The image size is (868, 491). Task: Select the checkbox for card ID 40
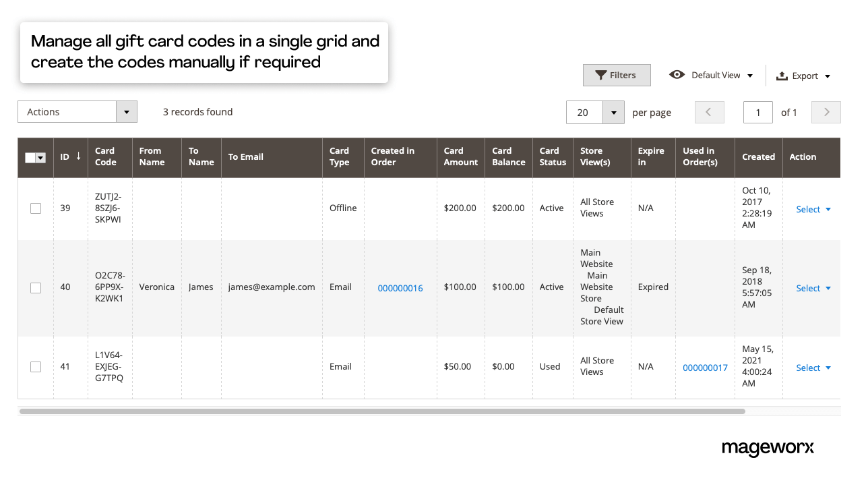click(x=36, y=288)
